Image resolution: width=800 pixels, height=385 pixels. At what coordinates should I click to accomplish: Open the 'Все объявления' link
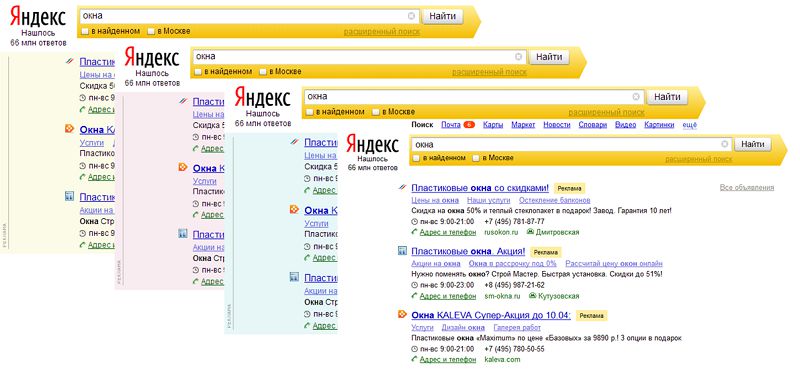coord(747,188)
